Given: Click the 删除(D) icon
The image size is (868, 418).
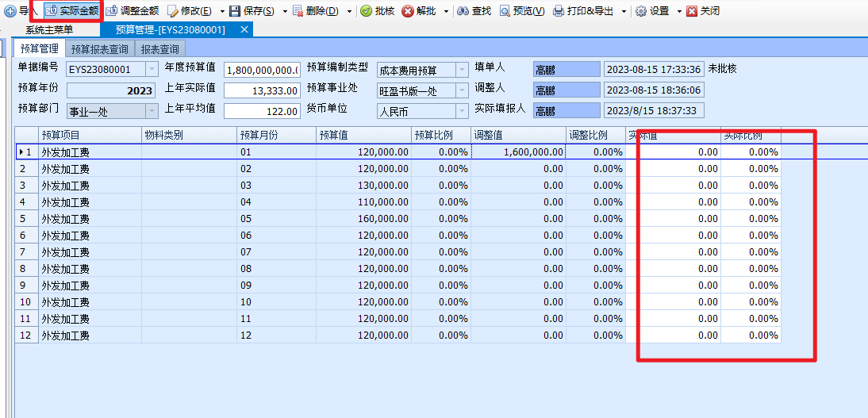Looking at the screenshot, I should (298, 10).
